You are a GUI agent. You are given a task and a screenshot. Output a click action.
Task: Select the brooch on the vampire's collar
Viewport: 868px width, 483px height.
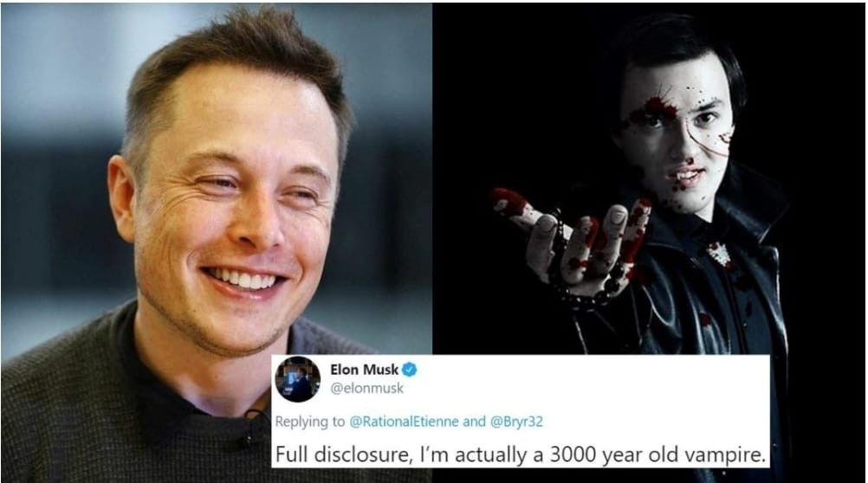click(720, 254)
